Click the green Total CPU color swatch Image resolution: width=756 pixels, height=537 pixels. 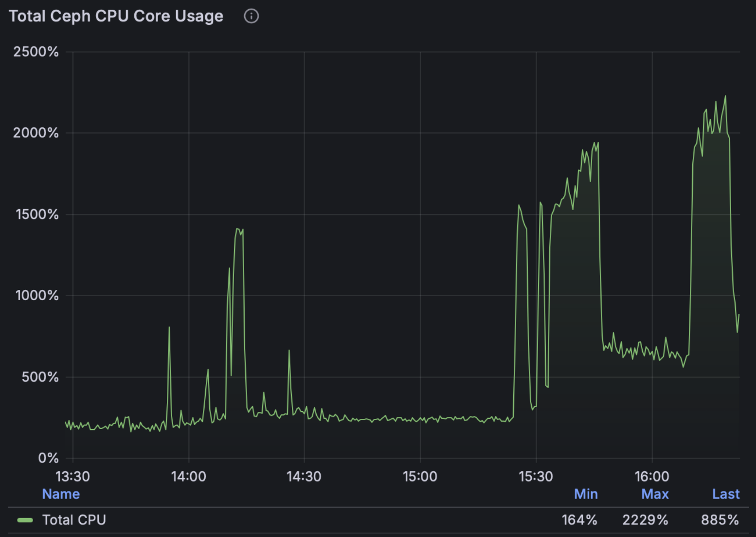tap(25, 520)
